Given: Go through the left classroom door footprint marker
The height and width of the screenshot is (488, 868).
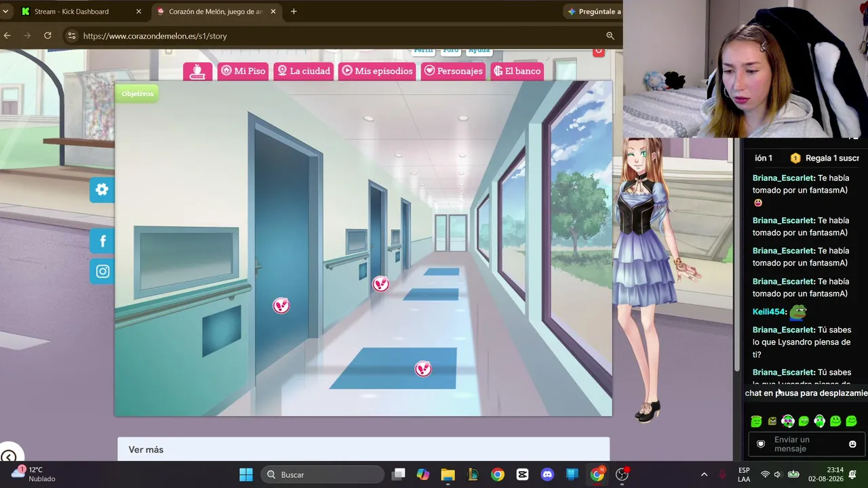Looking at the screenshot, I should [x=281, y=306].
